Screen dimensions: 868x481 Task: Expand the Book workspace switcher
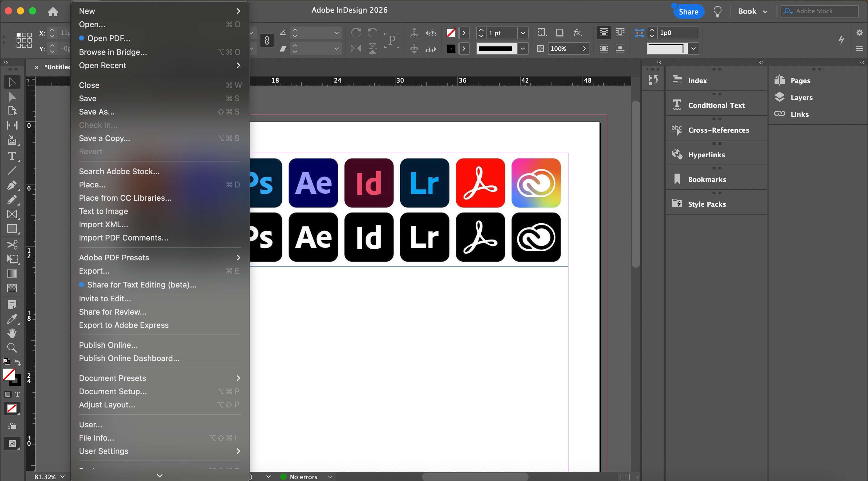753,11
